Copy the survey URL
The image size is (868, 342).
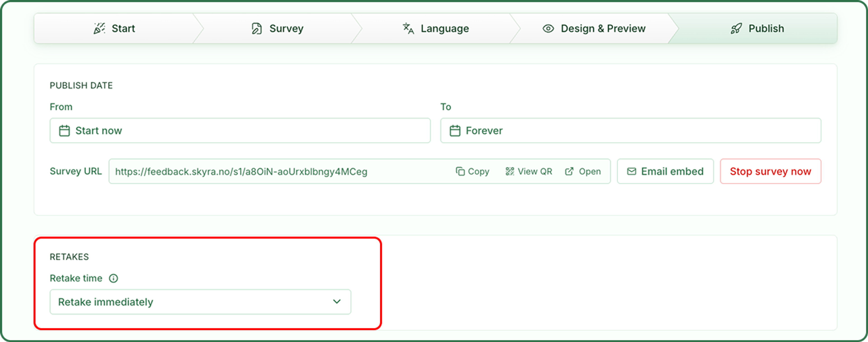[x=472, y=171]
